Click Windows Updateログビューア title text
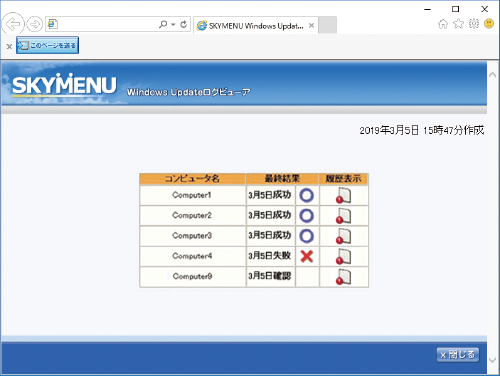The width and height of the screenshot is (500, 376). click(x=188, y=92)
